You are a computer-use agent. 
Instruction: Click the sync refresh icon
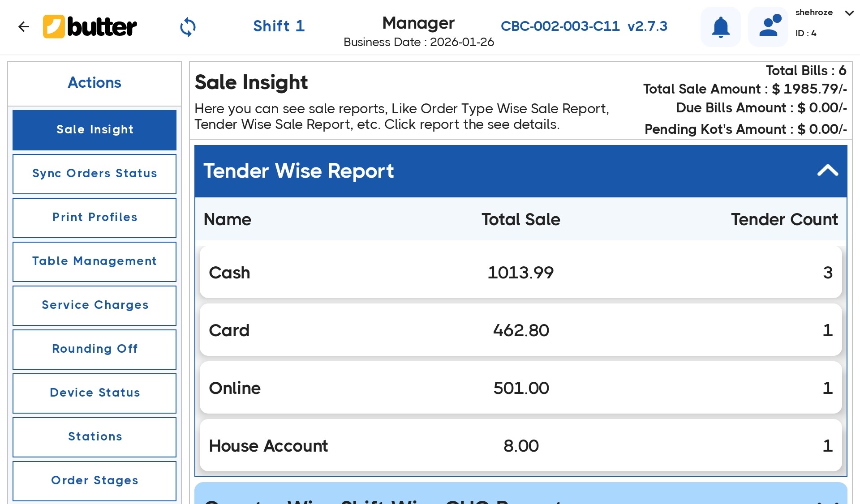pos(188,27)
